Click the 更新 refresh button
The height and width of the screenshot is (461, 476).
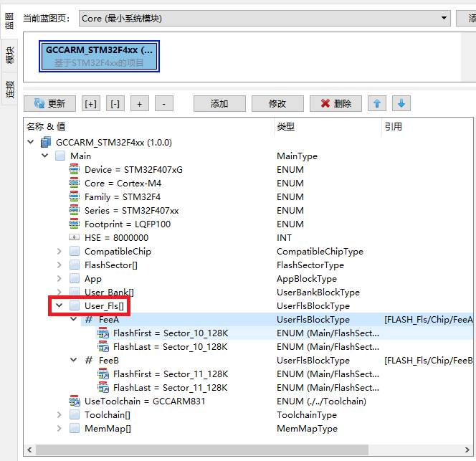pos(49,104)
